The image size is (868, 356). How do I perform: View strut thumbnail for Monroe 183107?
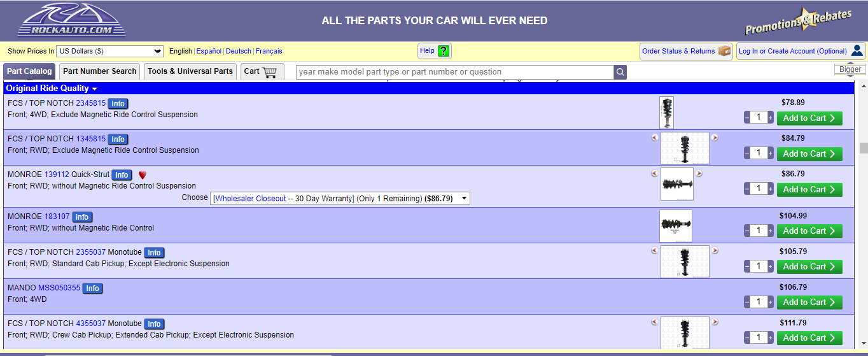[x=676, y=226]
